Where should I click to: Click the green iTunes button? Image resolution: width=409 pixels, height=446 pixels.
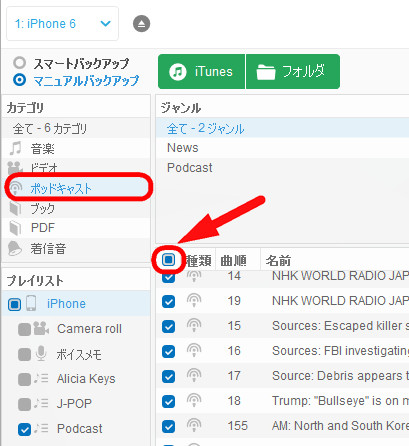pos(201,72)
